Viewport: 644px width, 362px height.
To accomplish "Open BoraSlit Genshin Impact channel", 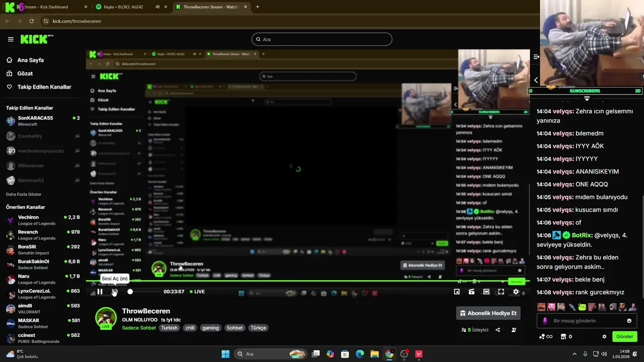I will coord(43,250).
